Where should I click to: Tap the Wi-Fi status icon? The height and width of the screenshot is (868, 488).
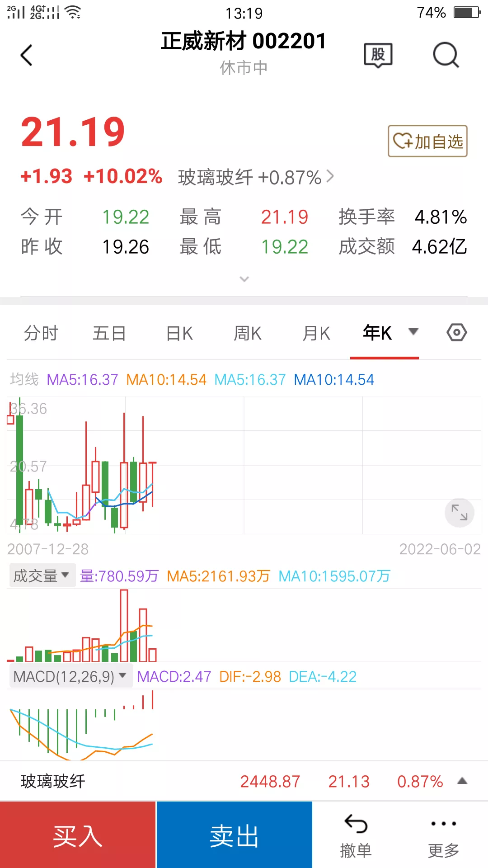tap(73, 12)
